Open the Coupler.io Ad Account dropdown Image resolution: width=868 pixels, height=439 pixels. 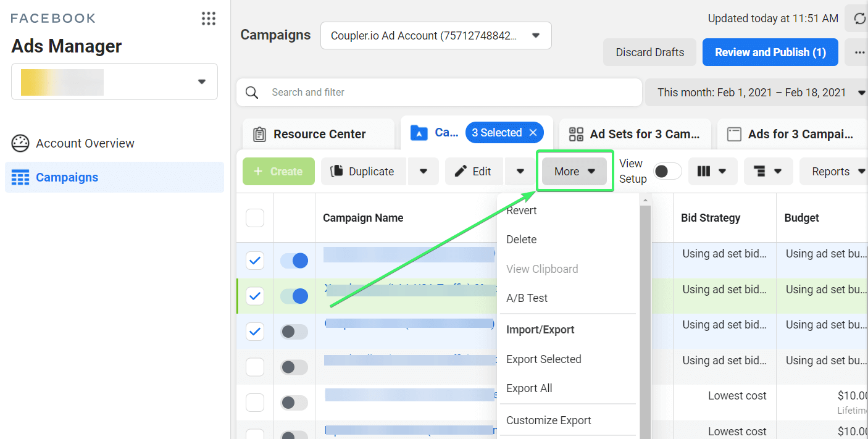436,36
